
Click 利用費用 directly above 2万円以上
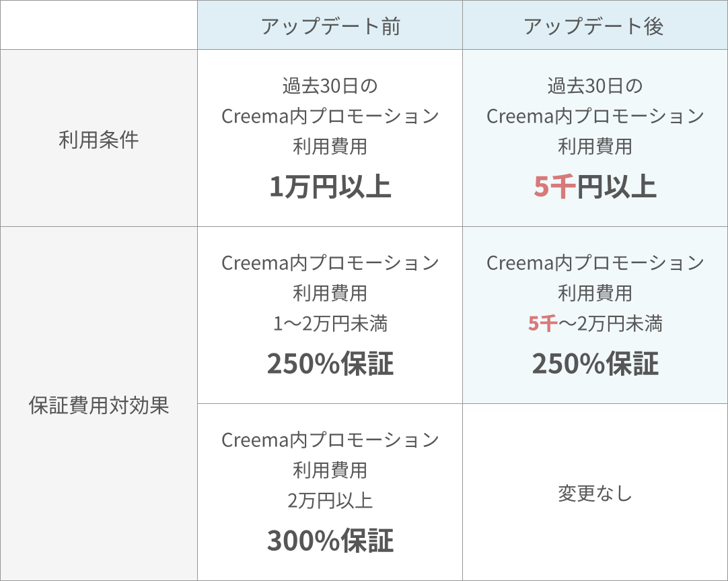coord(330,470)
